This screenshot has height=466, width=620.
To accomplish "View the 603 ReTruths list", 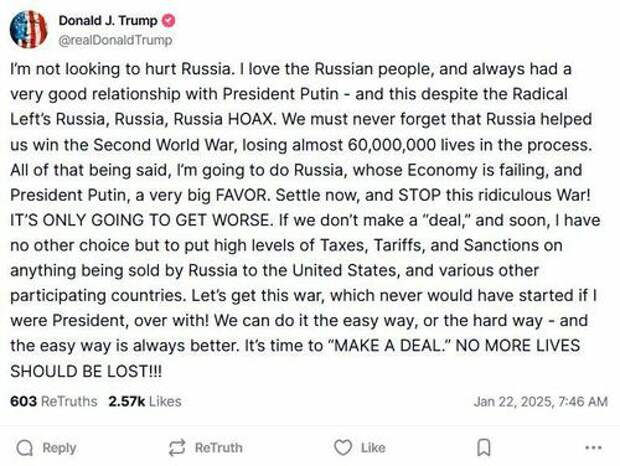I will [54, 402].
